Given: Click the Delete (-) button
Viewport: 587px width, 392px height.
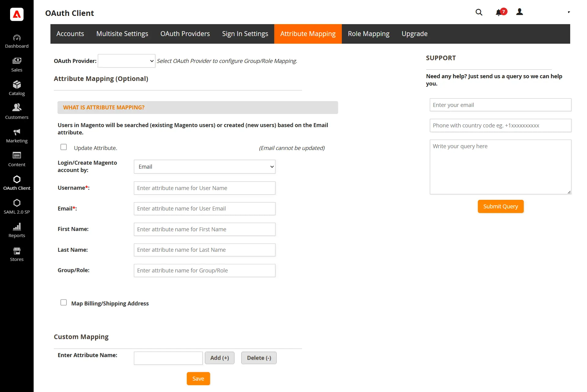Looking at the screenshot, I should (259, 358).
